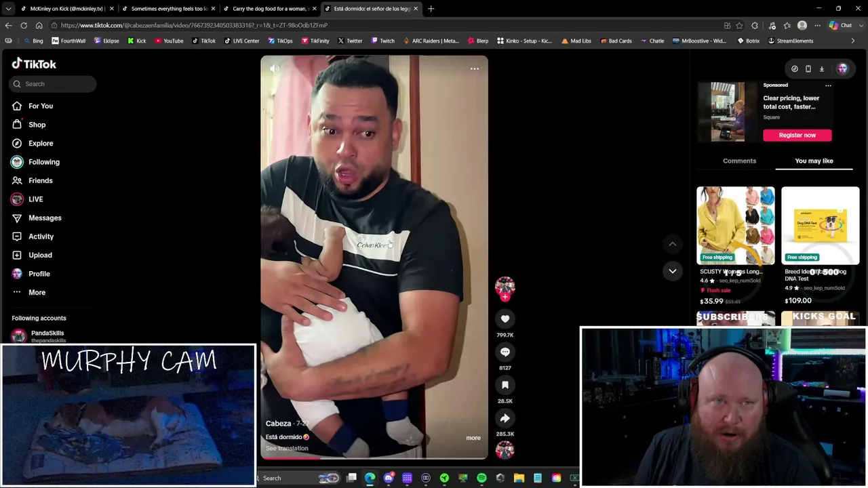Open Spotify from the taskbar
868x488 pixels.
pos(481,478)
